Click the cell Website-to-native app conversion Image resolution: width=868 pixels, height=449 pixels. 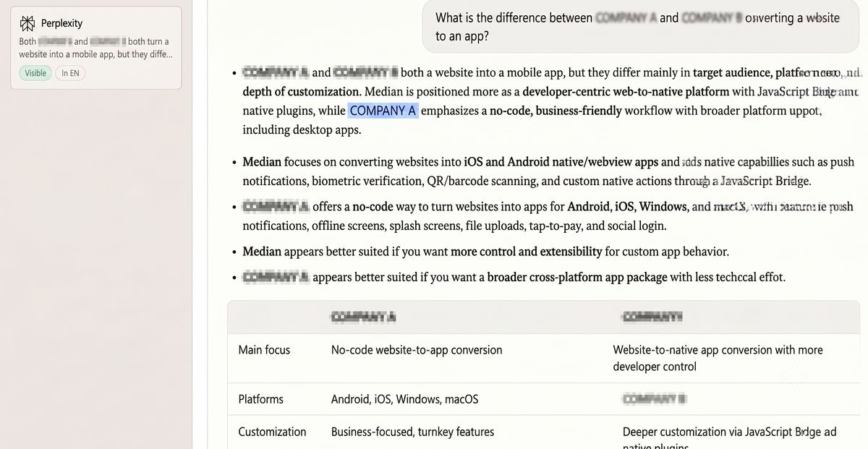click(718, 358)
